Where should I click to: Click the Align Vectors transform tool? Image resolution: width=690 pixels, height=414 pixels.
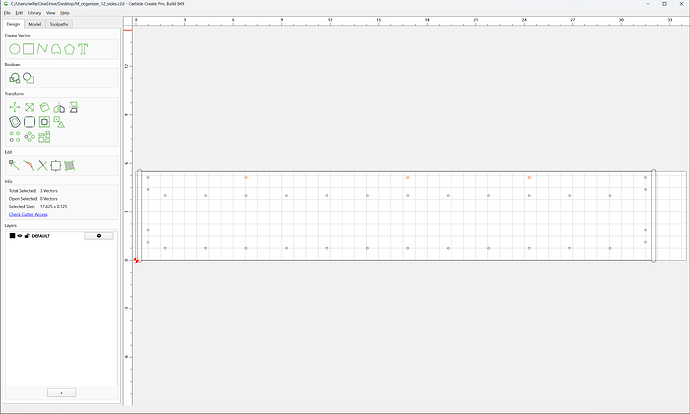tap(73, 107)
